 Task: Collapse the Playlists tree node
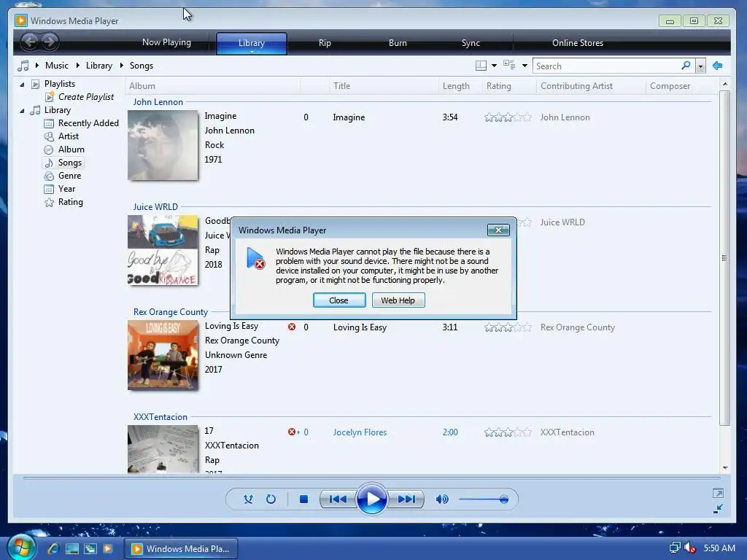[x=22, y=85]
